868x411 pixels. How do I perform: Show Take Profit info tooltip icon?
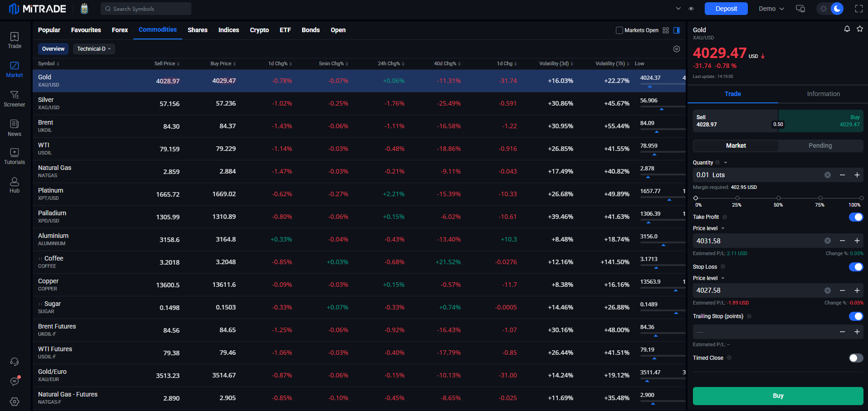(x=725, y=217)
